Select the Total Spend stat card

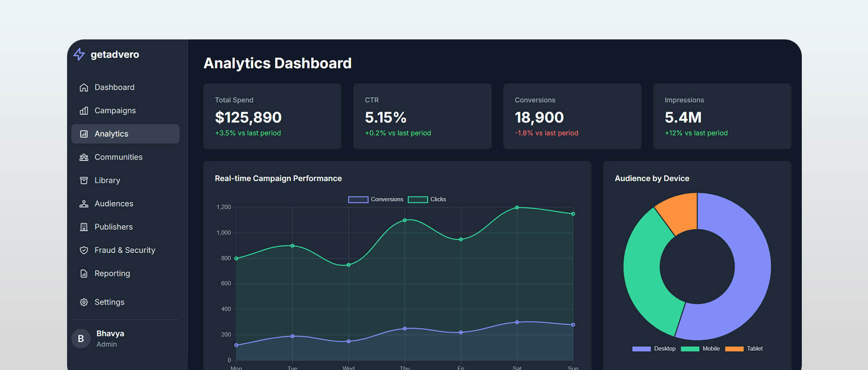(272, 116)
